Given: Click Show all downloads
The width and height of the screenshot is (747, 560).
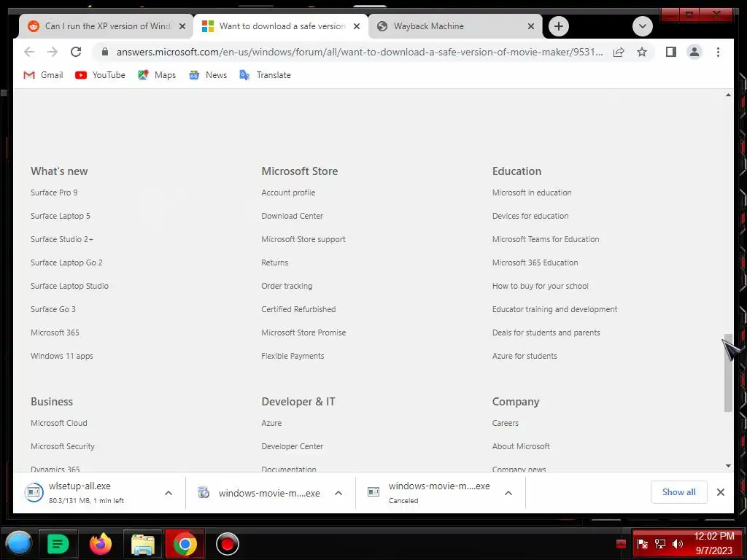Looking at the screenshot, I should tap(679, 492).
